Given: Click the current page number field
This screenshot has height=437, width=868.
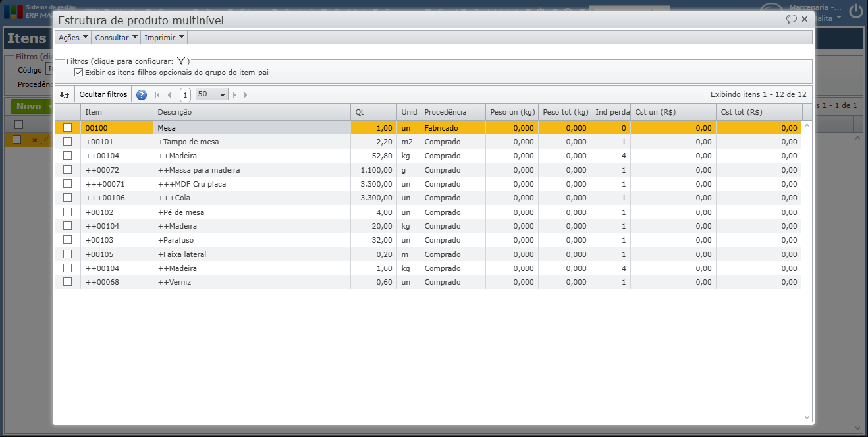Looking at the screenshot, I should [185, 95].
